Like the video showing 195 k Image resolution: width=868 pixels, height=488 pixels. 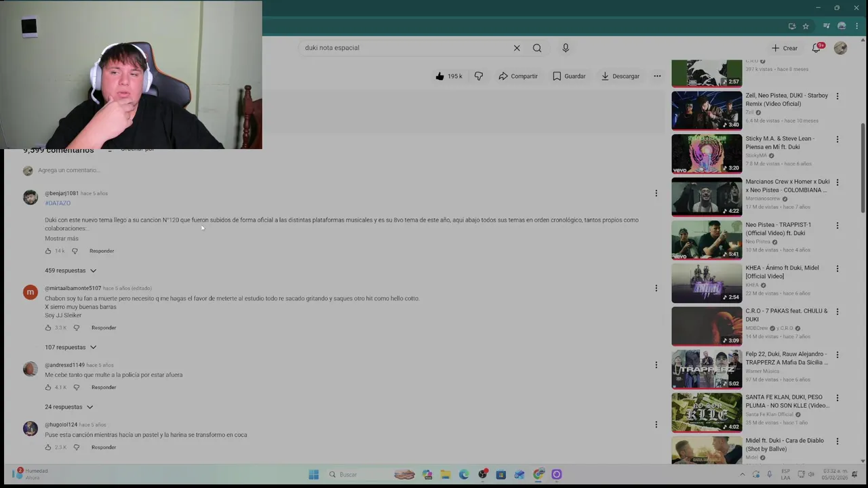tap(449, 76)
